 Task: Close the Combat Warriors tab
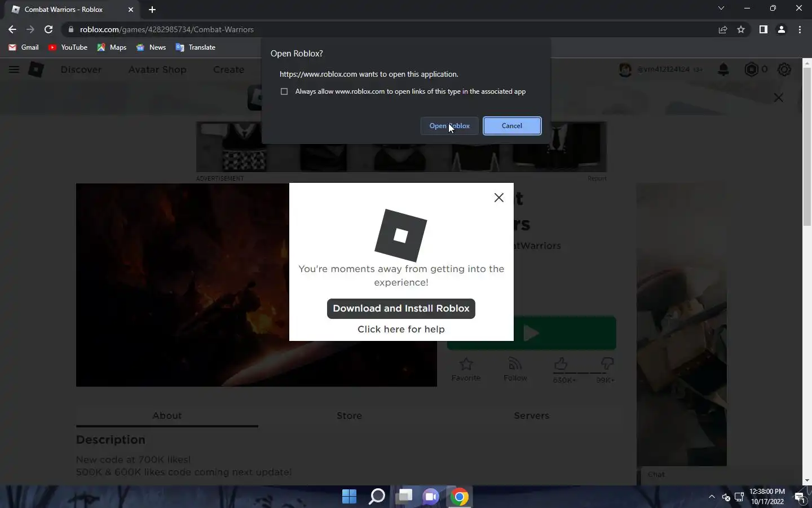tap(131, 10)
